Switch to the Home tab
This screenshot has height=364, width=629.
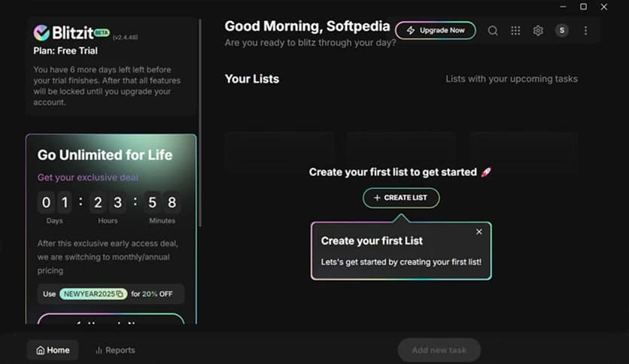53,350
